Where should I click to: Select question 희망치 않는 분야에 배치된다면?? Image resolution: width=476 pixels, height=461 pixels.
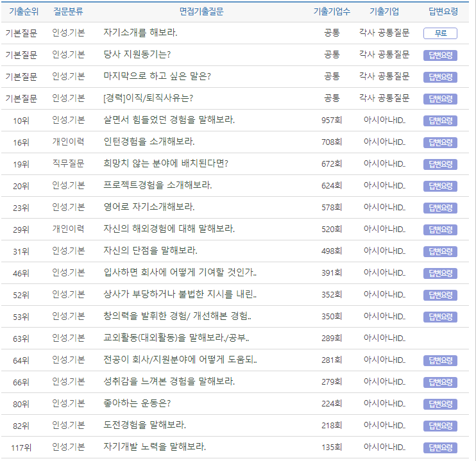click(166, 163)
